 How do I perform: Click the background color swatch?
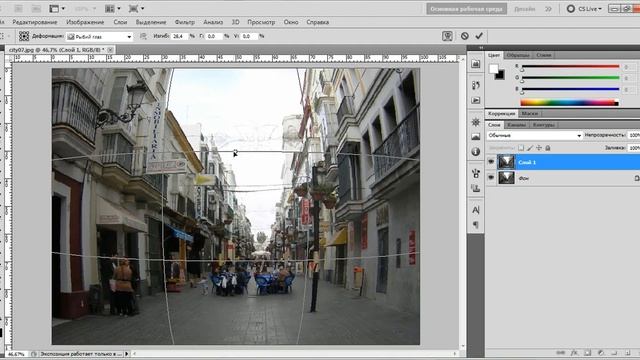(500, 76)
